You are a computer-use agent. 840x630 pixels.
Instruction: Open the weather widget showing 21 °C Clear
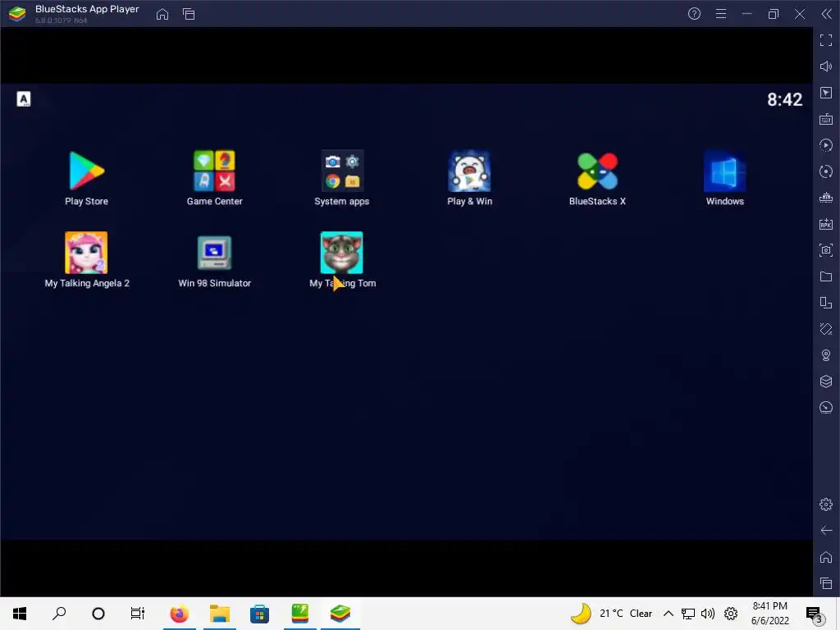610,614
